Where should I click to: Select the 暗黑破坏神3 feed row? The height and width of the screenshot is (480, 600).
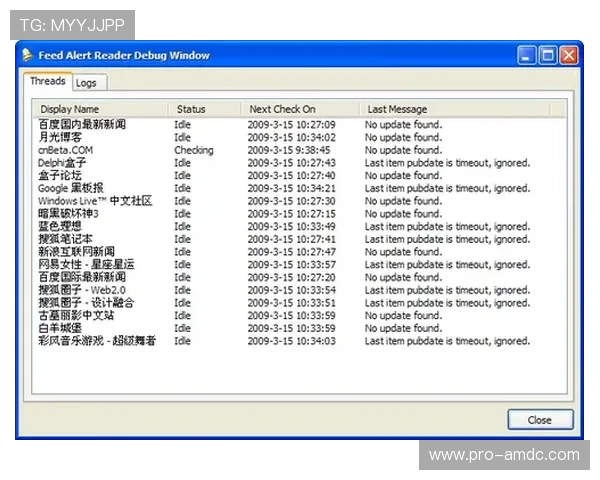[68, 214]
